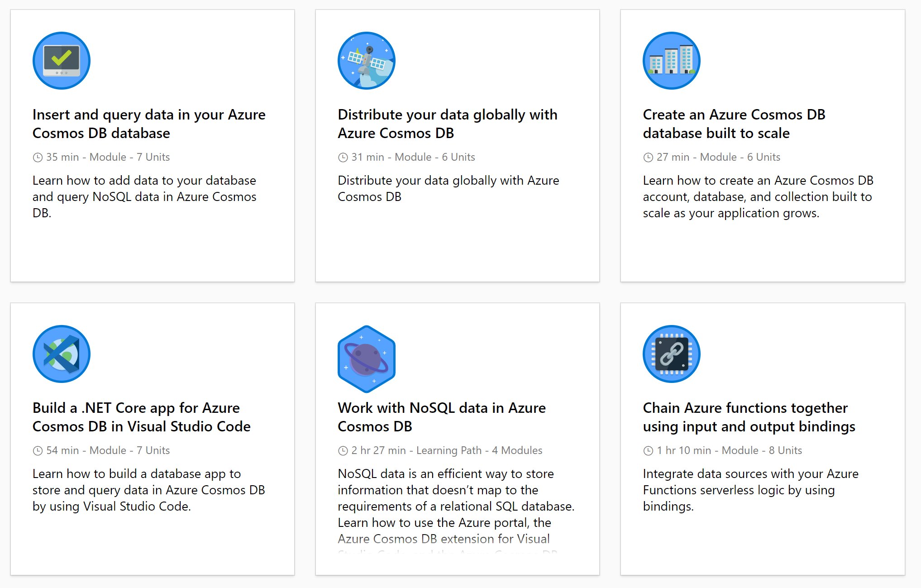Click the Visual Studio Code globe badge
This screenshot has height=588, width=921.
(62, 354)
